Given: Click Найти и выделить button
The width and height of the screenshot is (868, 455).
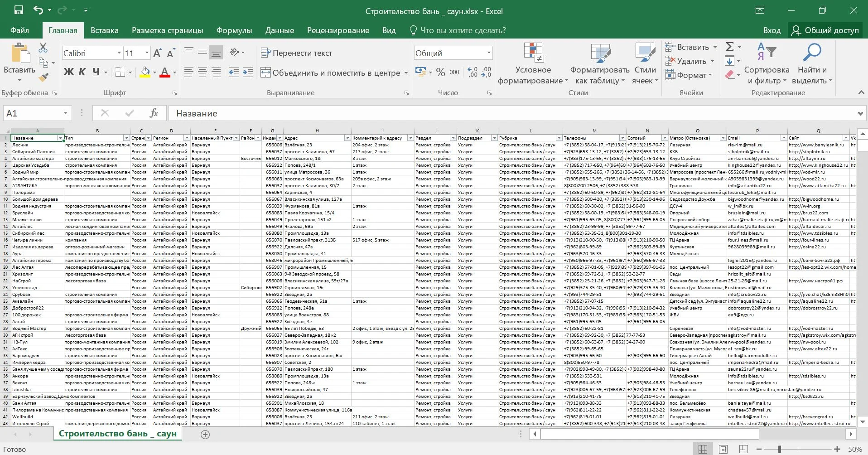Looking at the screenshot, I should pyautogui.click(x=812, y=64).
